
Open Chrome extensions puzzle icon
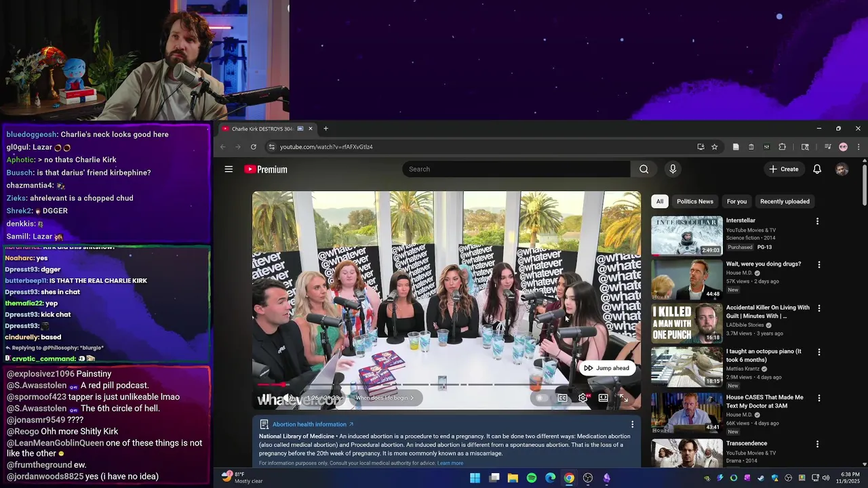[782, 147]
